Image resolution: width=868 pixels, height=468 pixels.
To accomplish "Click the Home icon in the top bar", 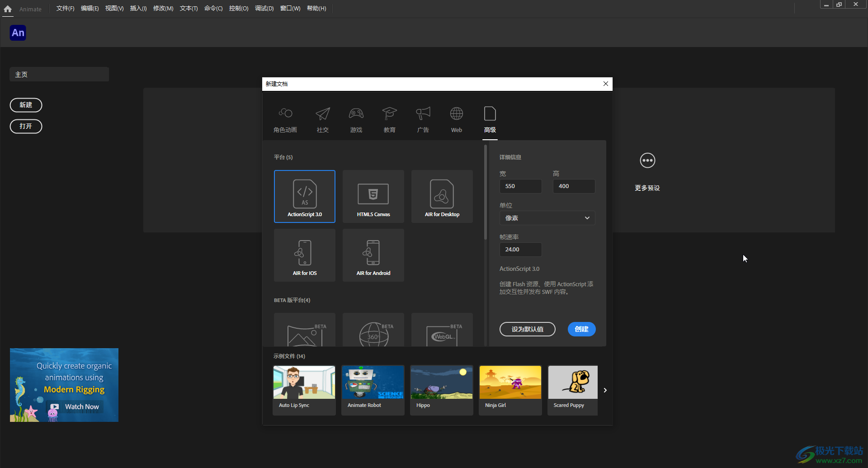I will [x=8, y=9].
